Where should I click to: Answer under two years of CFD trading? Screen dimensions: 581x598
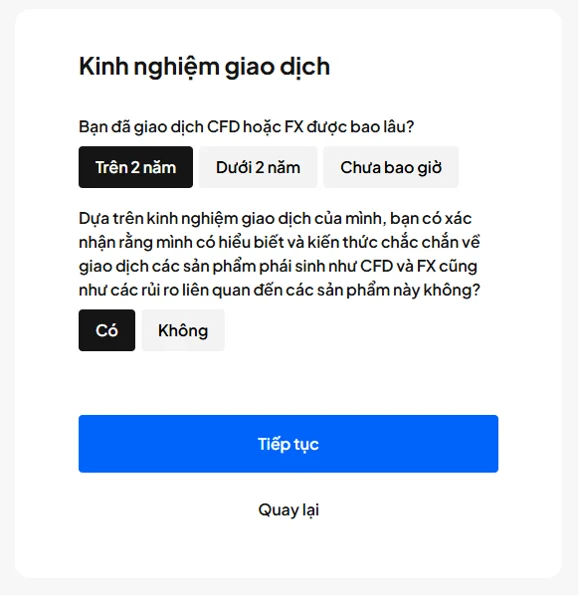[259, 168]
